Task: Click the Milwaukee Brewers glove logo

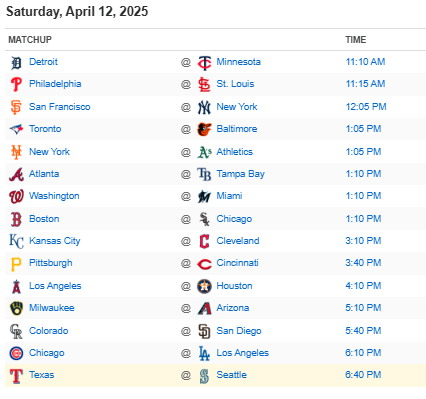Action: tap(16, 308)
